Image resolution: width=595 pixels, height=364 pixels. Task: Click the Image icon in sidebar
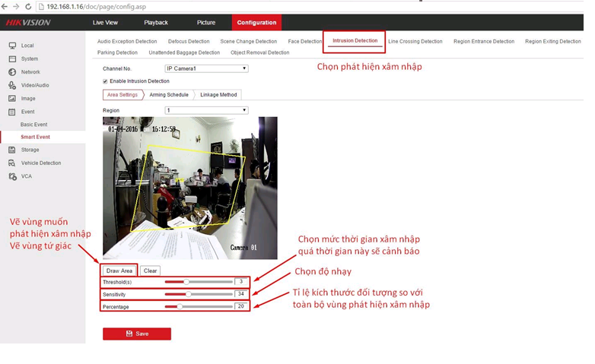[12, 98]
